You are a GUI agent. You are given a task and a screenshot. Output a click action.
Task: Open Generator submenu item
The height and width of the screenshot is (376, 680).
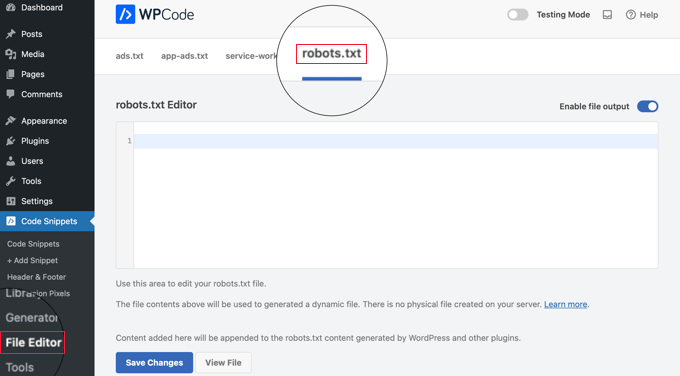click(x=32, y=317)
